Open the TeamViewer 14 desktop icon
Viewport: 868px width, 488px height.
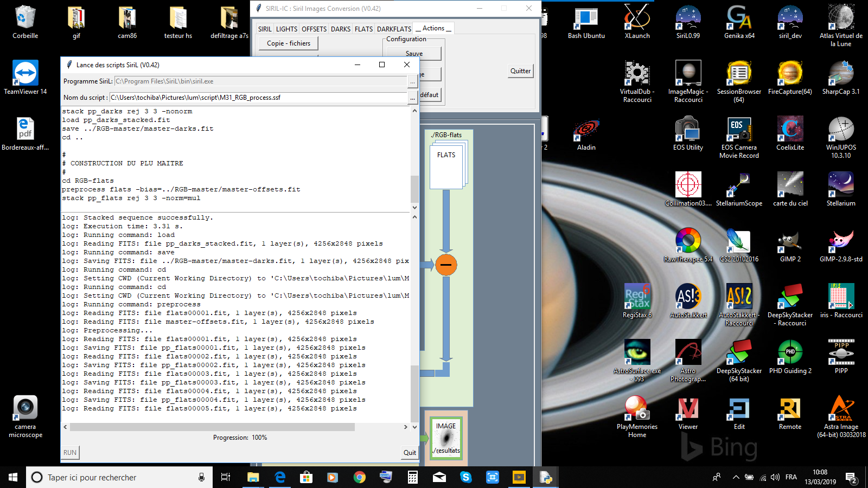[x=25, y=78]
